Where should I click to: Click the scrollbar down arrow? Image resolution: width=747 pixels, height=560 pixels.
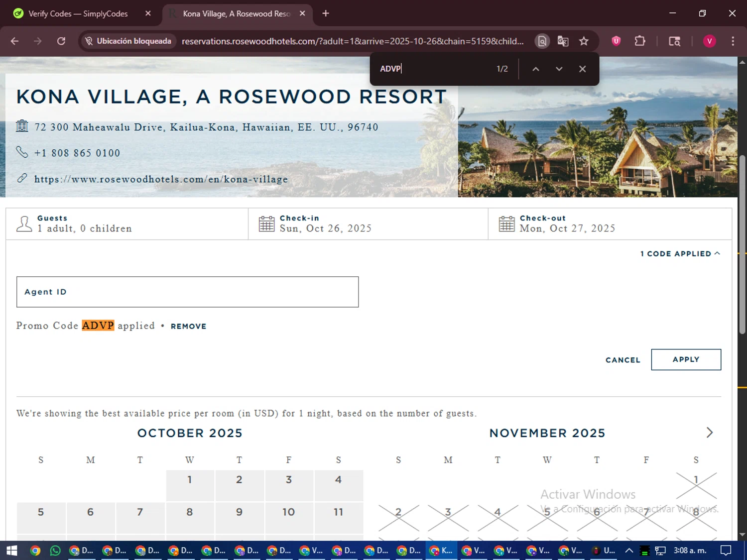[x=742, y=535]
